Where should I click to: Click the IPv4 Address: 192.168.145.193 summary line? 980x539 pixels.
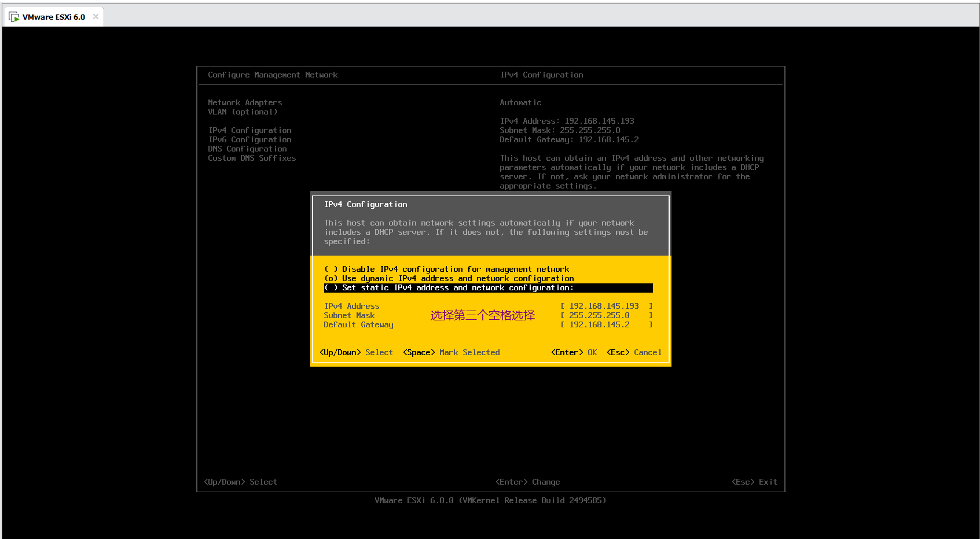tap(567, 121)
